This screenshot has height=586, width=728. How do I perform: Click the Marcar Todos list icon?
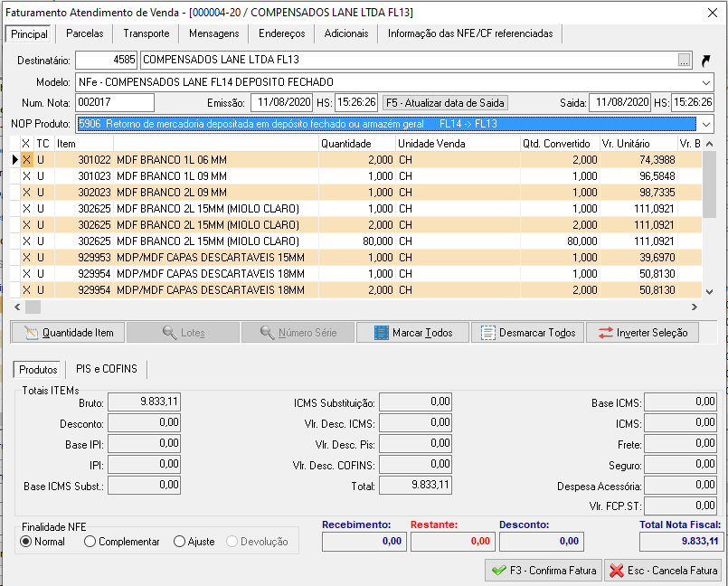click(381, 333)
